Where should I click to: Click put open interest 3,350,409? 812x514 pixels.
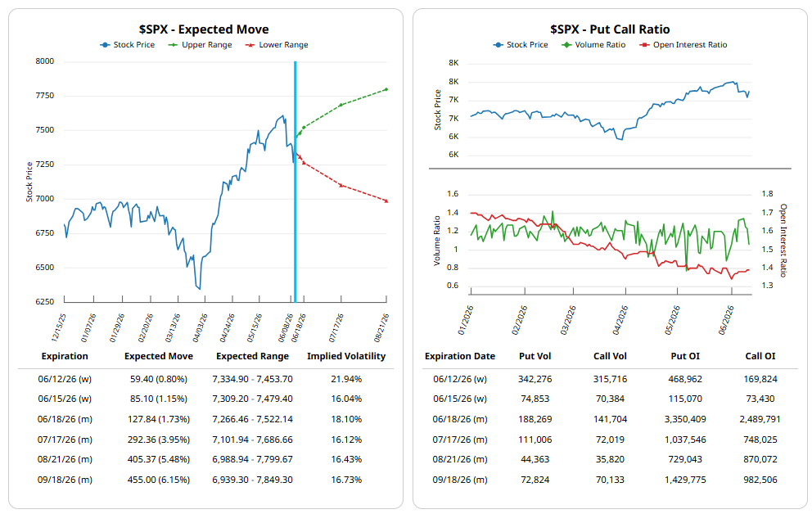[x=685, y=419]
